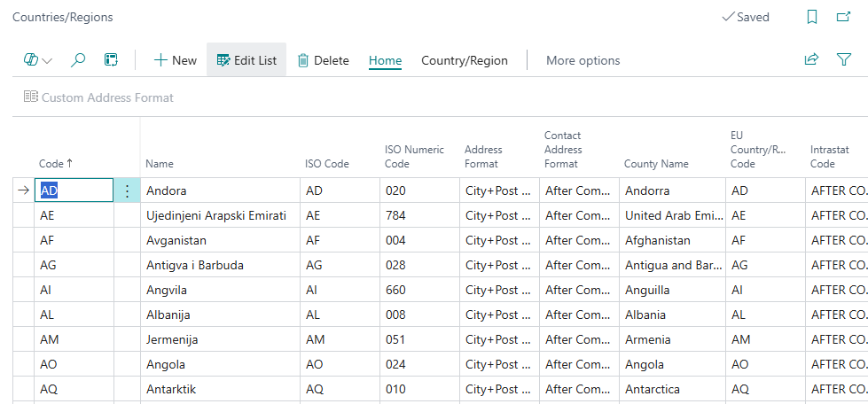Select the AD code input field
Viewport: 868px width, 404px height.
point(74,190)
